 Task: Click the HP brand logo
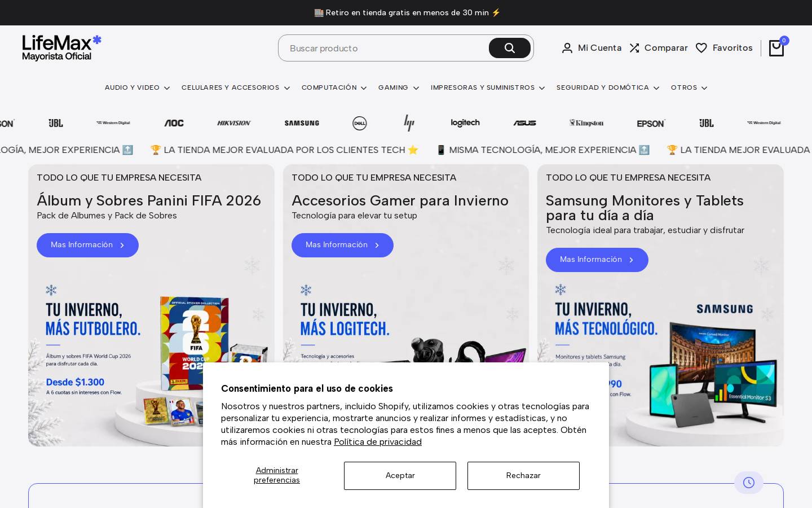click(409, 123)
